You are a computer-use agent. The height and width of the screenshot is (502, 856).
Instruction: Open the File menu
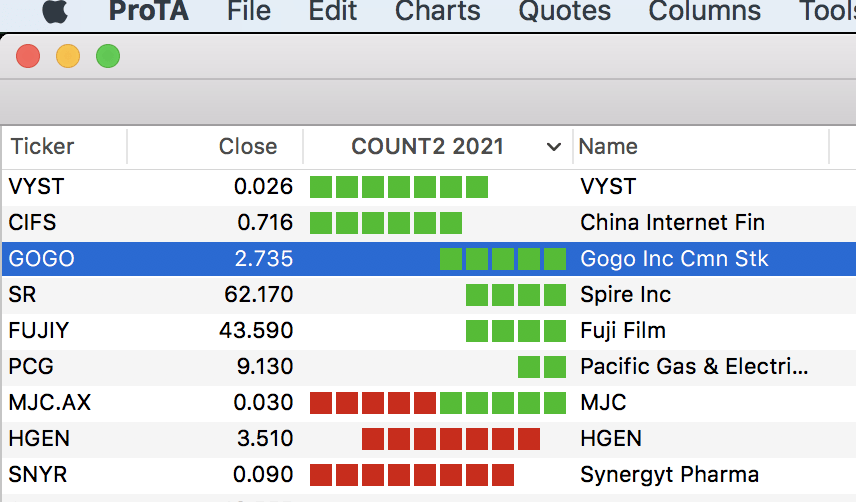coord(248,11)
